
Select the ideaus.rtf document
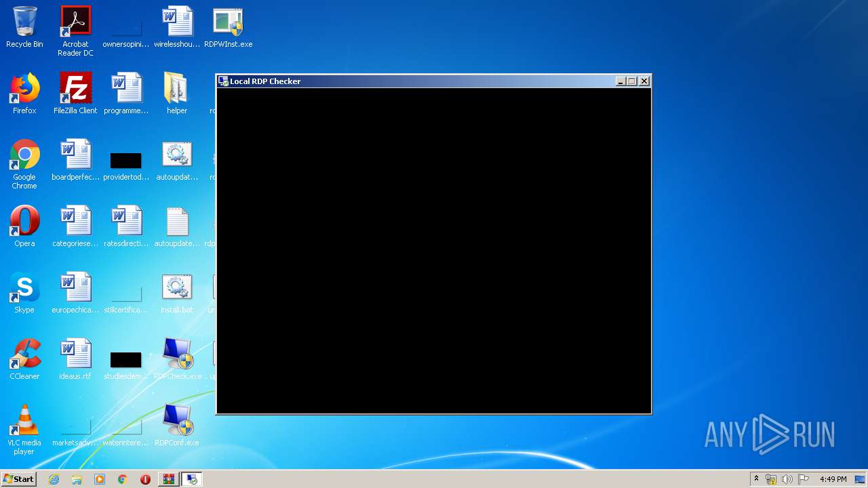pos(75,359)
